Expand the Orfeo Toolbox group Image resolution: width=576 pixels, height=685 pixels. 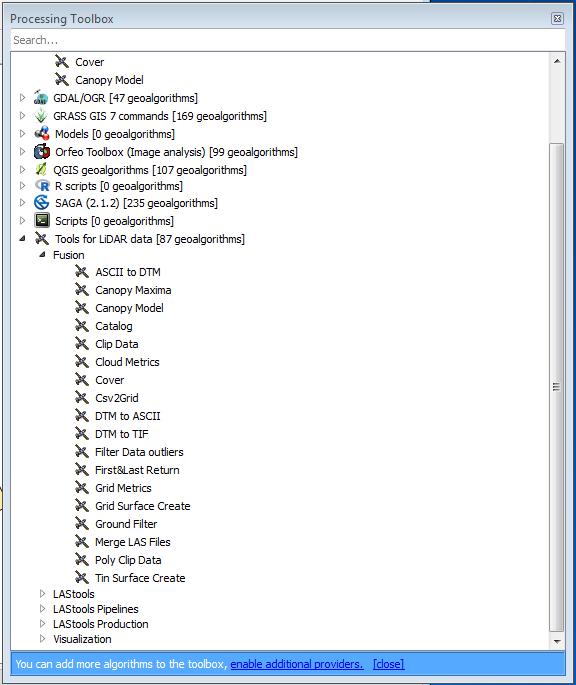pyautogui.click(x=22, y=151)
